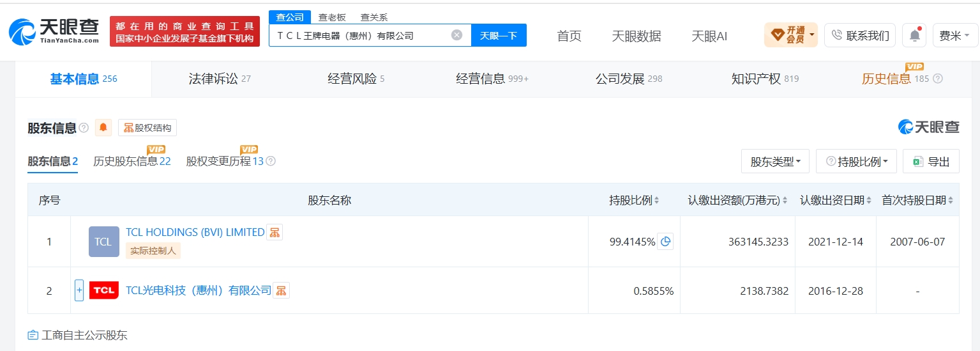The height and width of the screenshot is (351, 980).
Task: Show pie chart for 99.4145% holding
Action: (665, 242)
